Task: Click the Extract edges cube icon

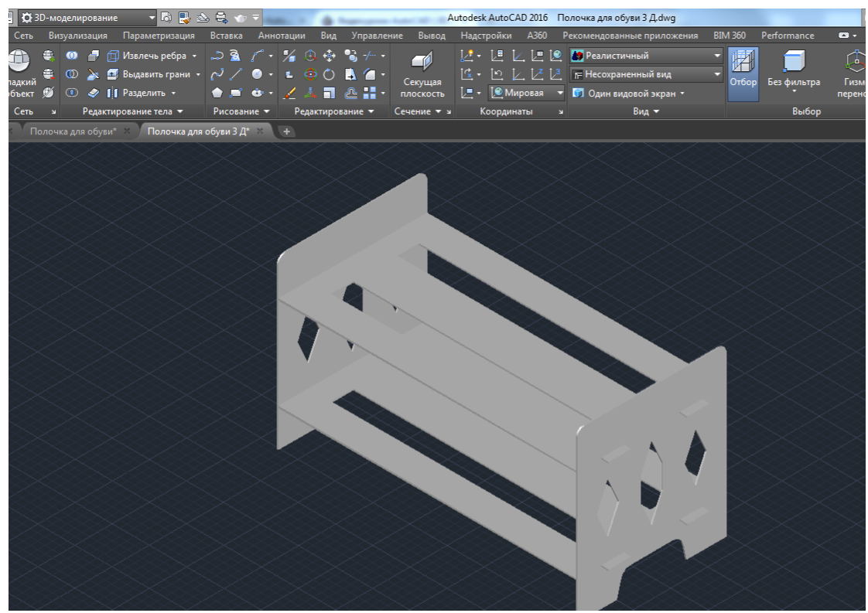Action: 113,56
